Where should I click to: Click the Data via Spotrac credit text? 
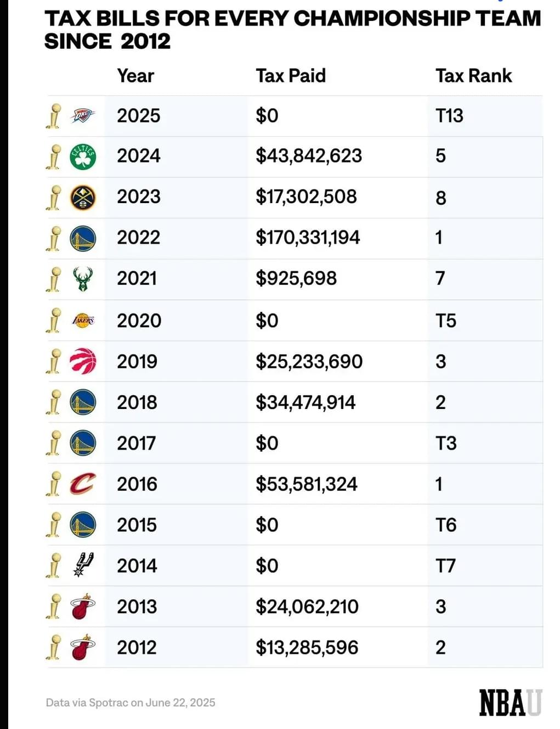click(x=131, y=703)
